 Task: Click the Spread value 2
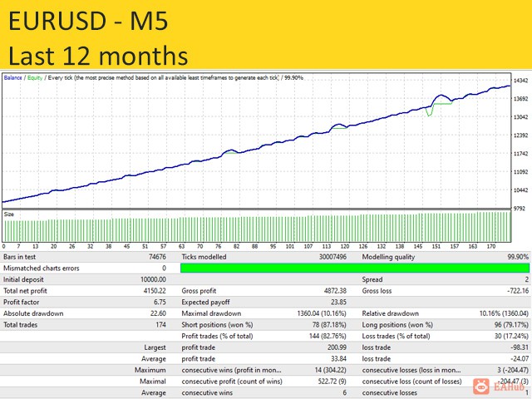point(527,279)
